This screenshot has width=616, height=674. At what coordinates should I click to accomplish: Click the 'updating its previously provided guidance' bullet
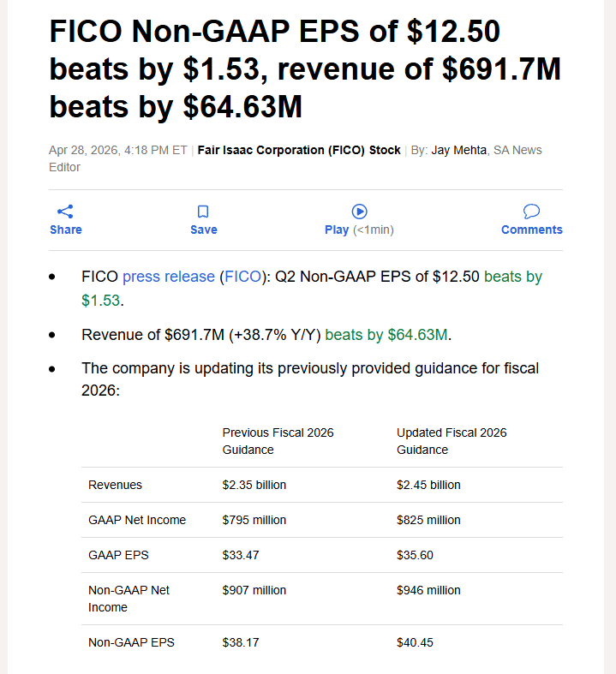[310, 379]
